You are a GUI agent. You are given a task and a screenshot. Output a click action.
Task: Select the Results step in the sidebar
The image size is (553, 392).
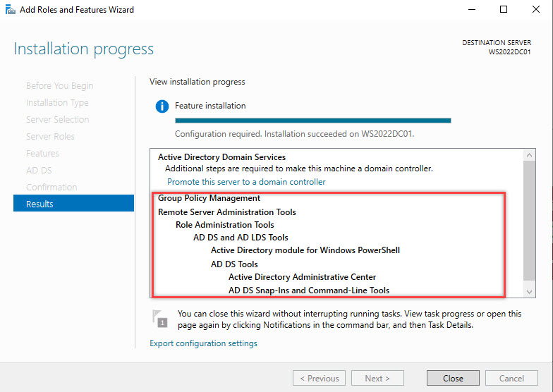[73, 203]
